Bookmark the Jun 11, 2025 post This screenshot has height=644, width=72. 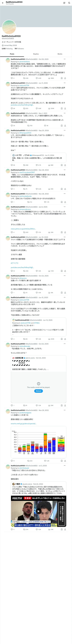pyautogui.click(x=62, y=109)
